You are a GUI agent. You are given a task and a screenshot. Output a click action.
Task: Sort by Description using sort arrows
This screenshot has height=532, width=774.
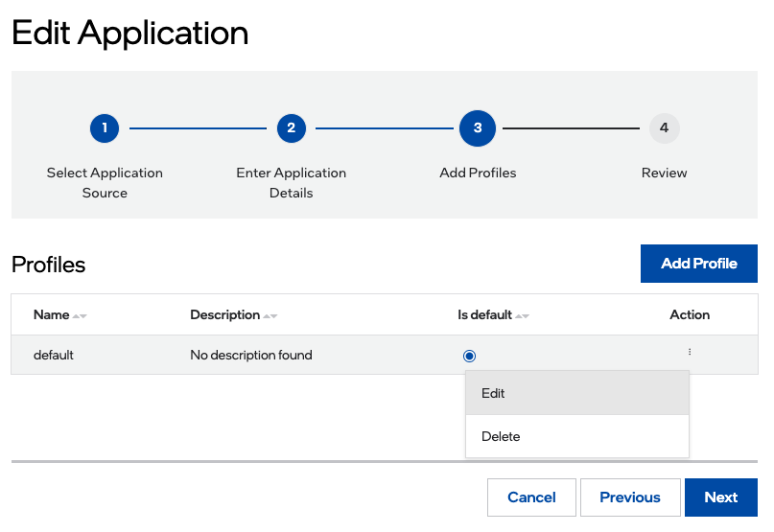pyautogui.click(x=270, y=316)
